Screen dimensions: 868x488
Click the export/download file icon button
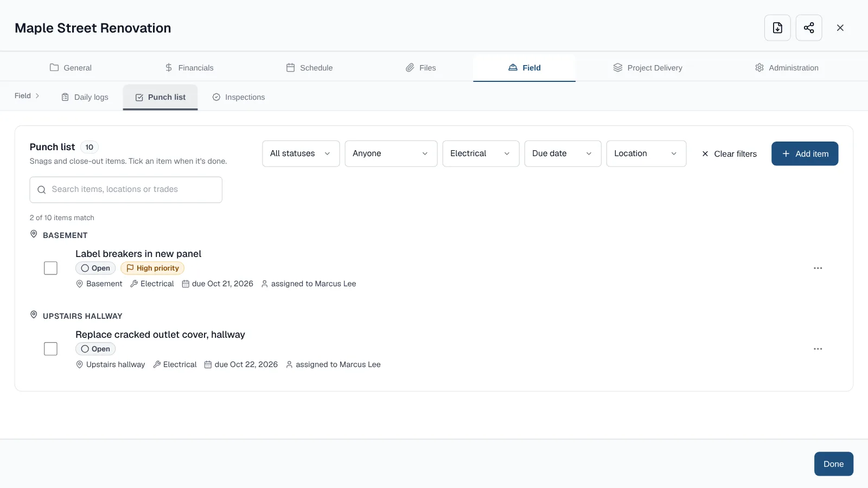click(777, 28)
